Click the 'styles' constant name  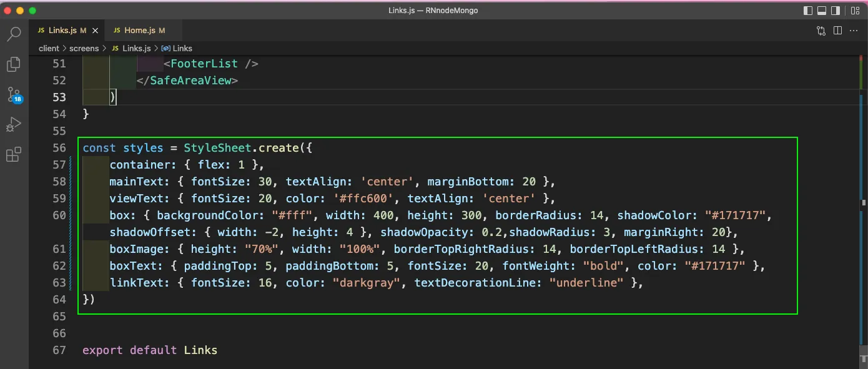[x=143, y=148]
